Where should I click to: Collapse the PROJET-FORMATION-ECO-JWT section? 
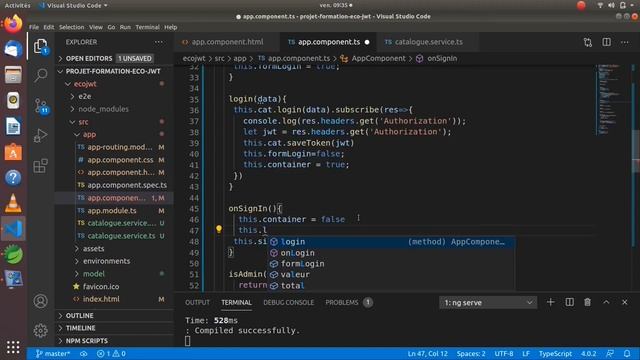(x=113, y=71)
